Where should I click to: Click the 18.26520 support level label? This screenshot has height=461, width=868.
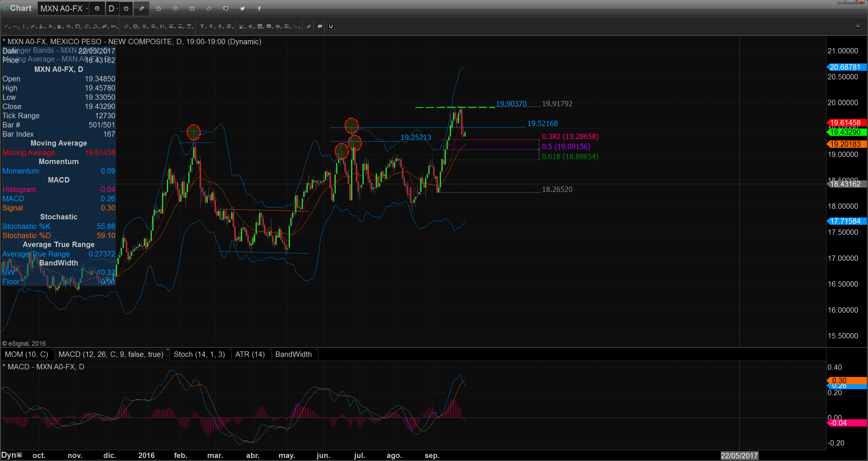pos(557,189)
